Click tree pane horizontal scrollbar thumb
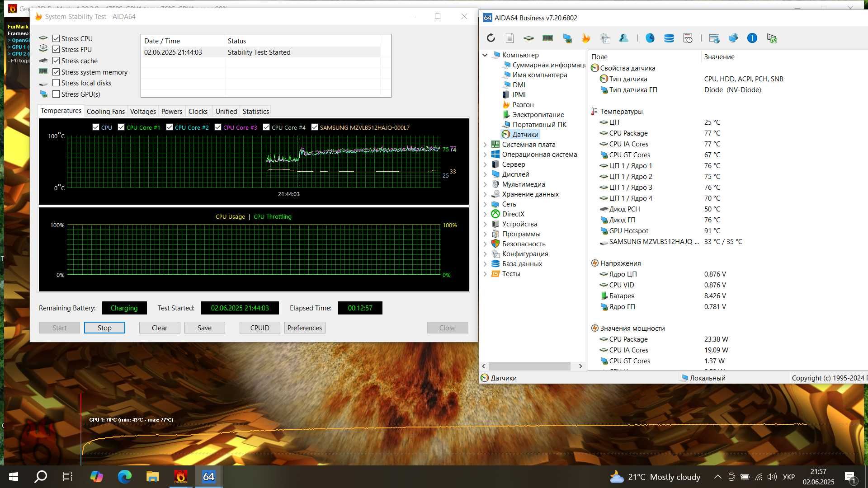Image resolution: width=868 pixels, height=488 pixels. point(529,366)
